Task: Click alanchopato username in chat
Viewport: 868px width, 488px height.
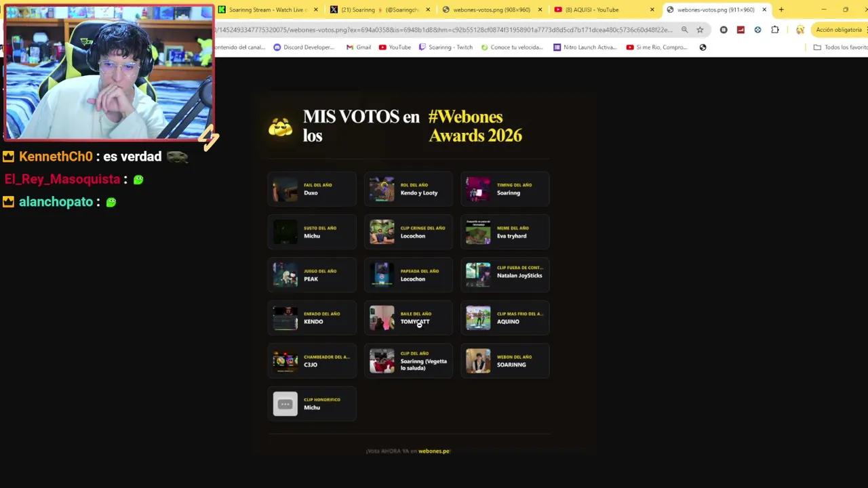Action: point(56,202)
